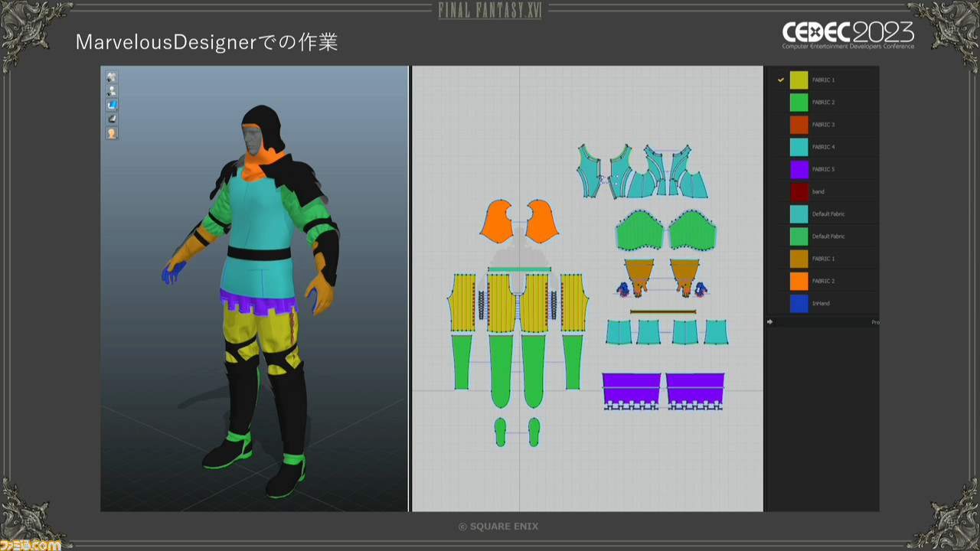Select the right orange hood pattern piece
This screenshot has width=980, height=551.
542,221
